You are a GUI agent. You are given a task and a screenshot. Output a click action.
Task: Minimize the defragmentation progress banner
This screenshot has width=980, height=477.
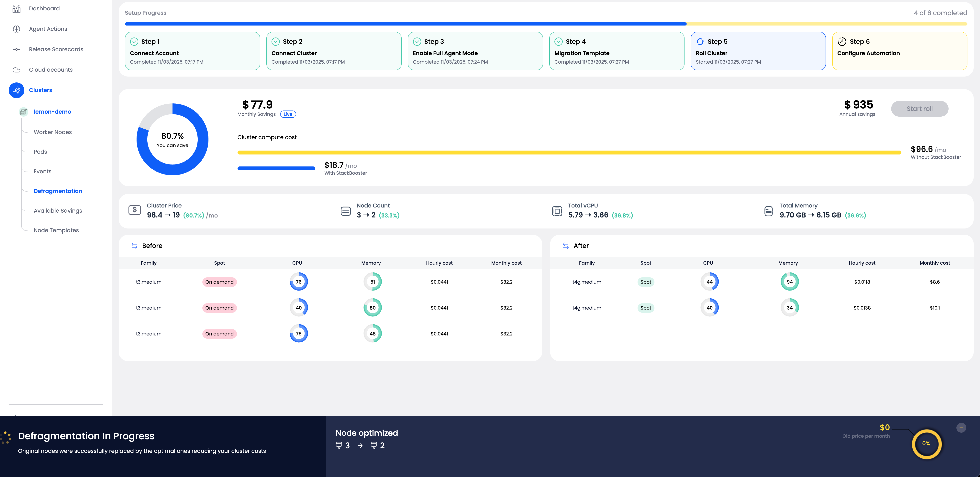961,428
